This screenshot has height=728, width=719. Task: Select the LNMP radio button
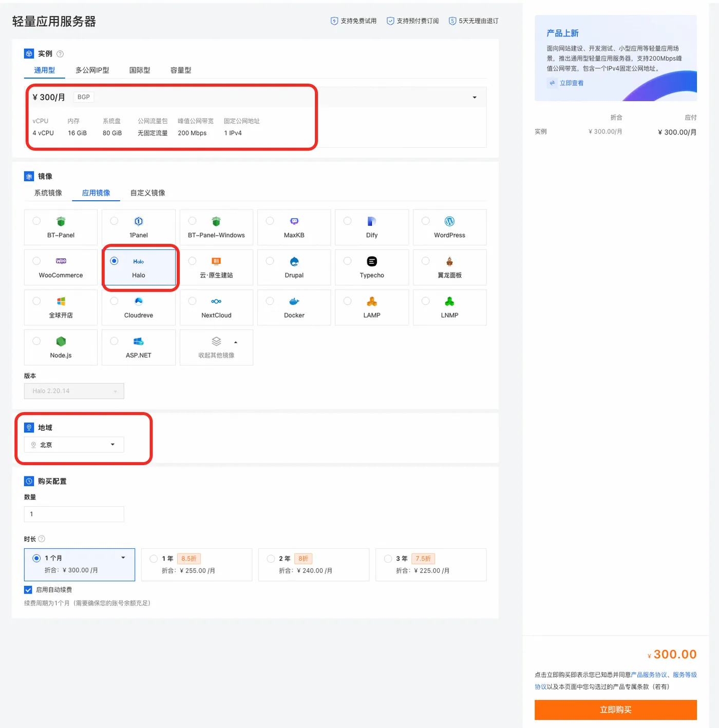pos(426,301)
